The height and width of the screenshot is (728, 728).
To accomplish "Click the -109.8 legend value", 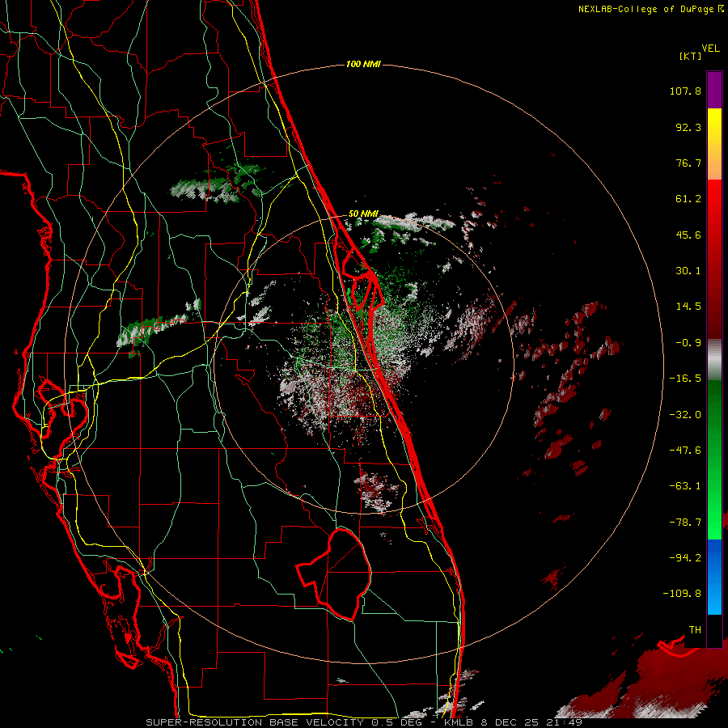I will pos(682,594).
